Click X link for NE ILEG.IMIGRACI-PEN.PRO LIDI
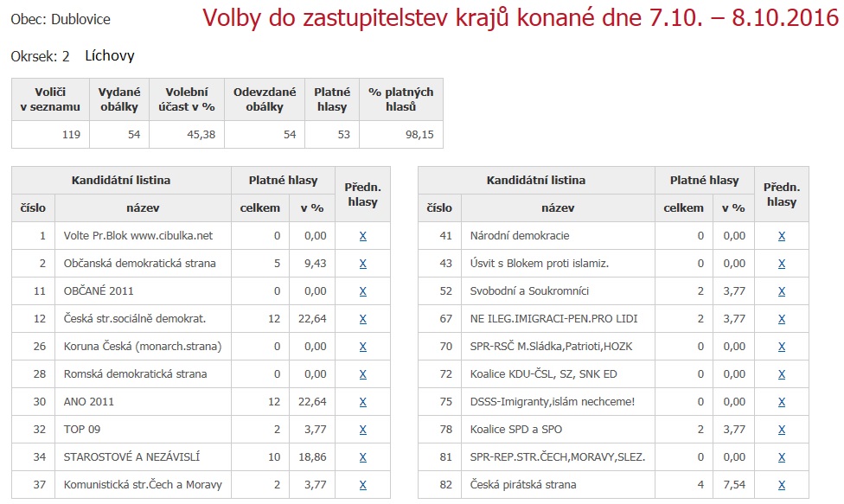 [782, 319]
